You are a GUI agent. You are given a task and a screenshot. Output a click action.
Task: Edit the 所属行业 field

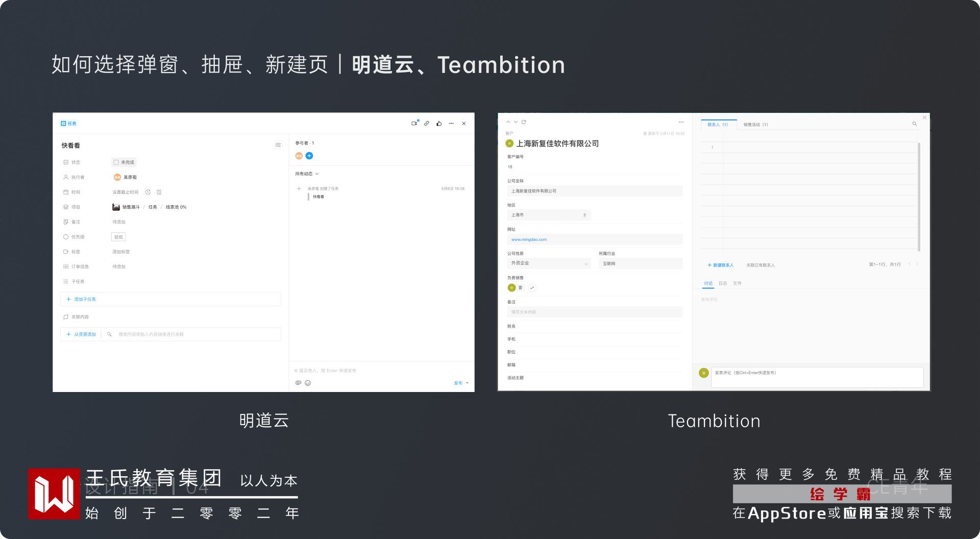641,263
